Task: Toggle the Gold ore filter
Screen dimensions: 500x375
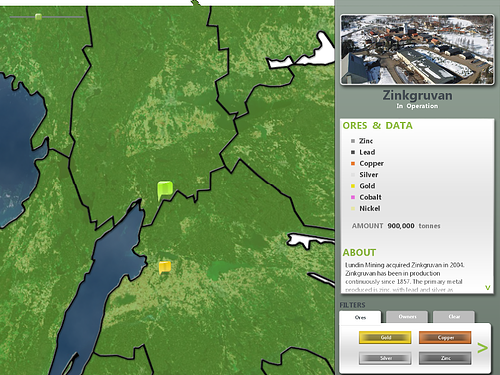Action: click(385, 337)
